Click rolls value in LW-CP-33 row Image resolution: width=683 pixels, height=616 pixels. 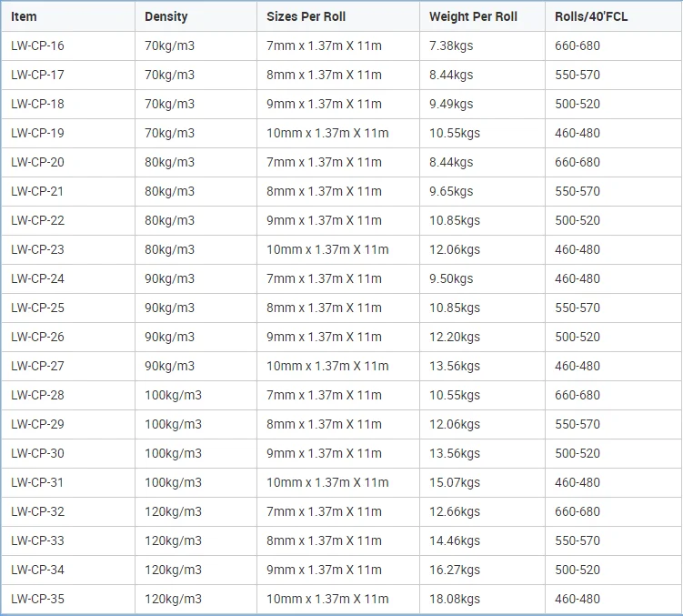pyautogui.click(x=578, y=540)
